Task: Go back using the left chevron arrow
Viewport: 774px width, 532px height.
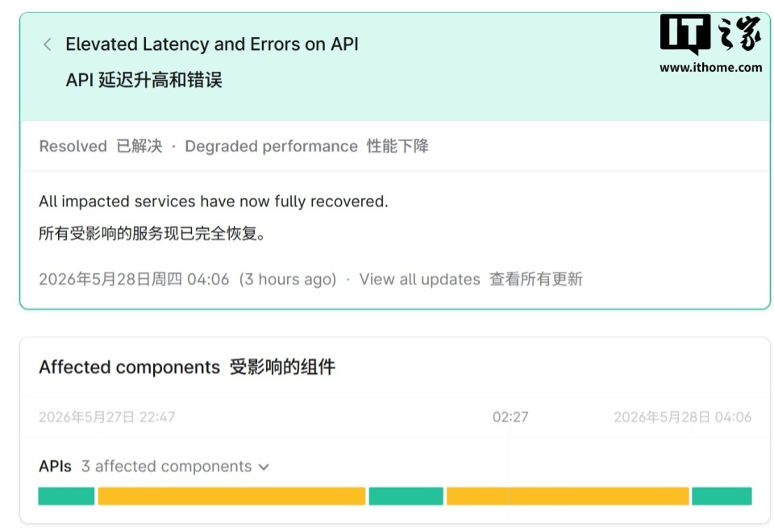Action: 48,44
